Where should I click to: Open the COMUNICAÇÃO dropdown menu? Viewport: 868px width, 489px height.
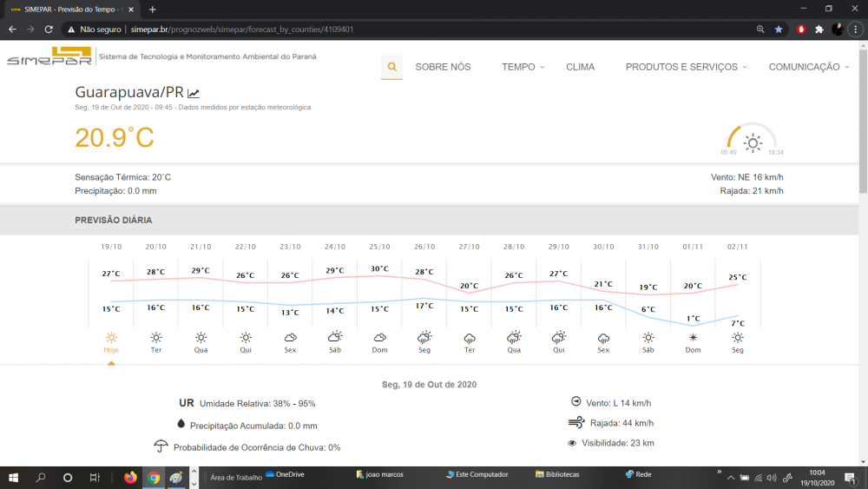tap(808, 67)
